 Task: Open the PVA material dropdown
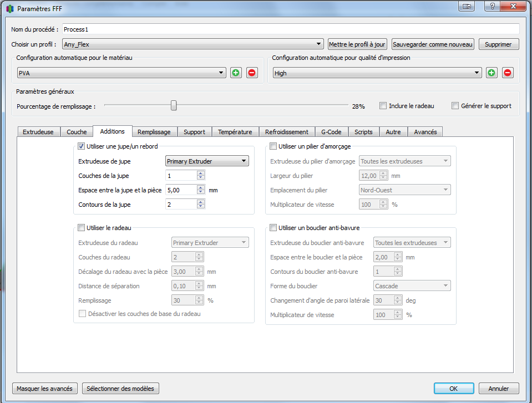click(121, 73)
